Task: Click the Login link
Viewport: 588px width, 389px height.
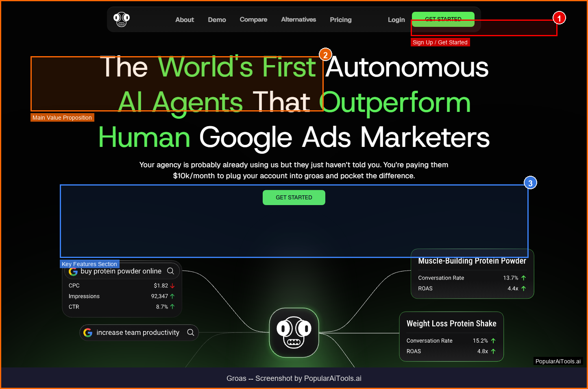Action: (396, 20)
